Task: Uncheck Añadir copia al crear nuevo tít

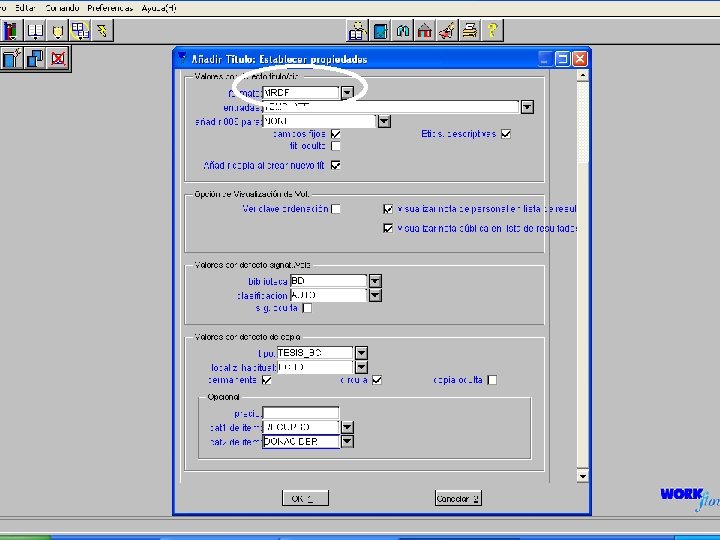Action: point(336,165)
